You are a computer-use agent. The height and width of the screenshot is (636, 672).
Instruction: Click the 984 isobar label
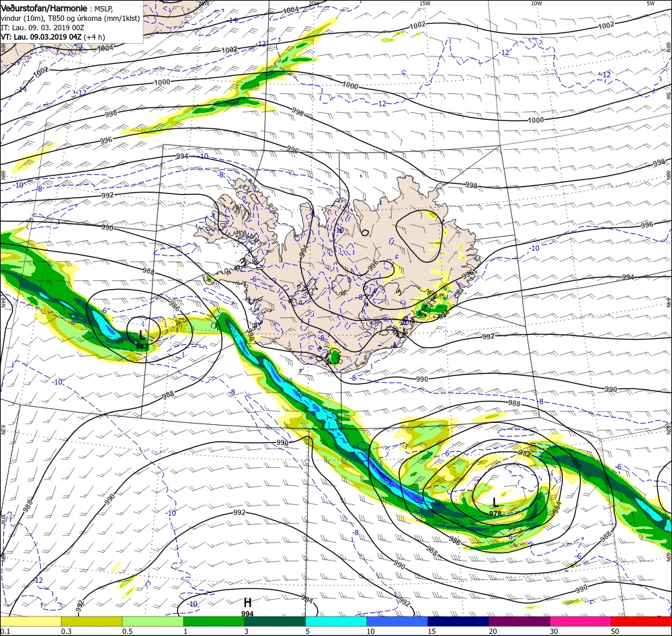[558, 507]
